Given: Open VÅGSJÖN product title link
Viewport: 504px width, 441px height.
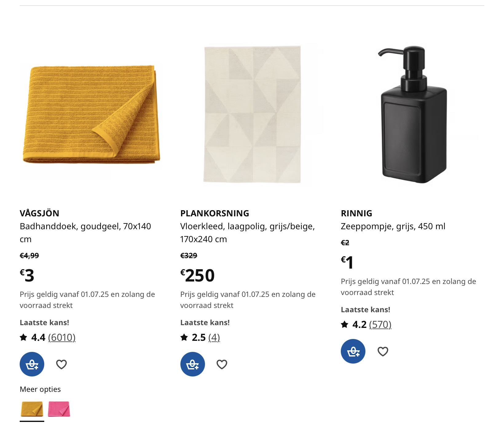Looking at the screenshot, I should coord(40,213).
